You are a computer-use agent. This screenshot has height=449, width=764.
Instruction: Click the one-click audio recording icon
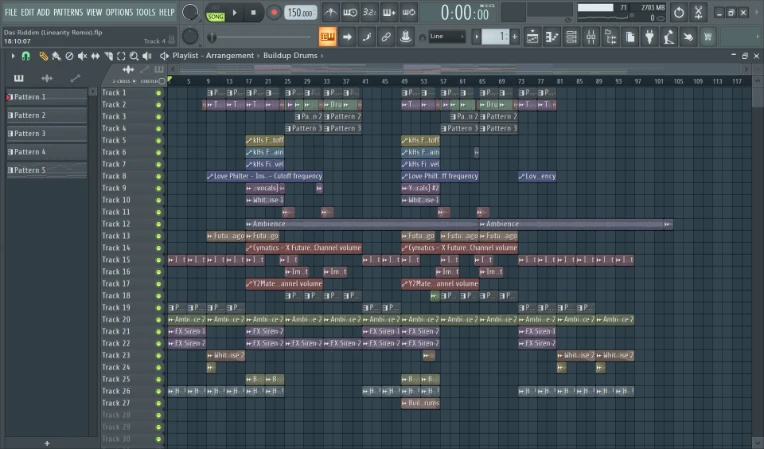pos(698,13)
